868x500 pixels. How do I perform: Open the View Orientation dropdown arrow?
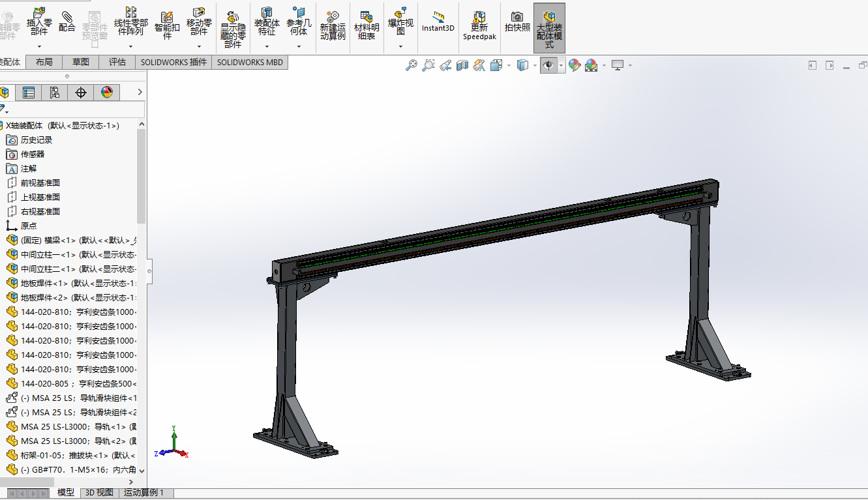[508, 65]
